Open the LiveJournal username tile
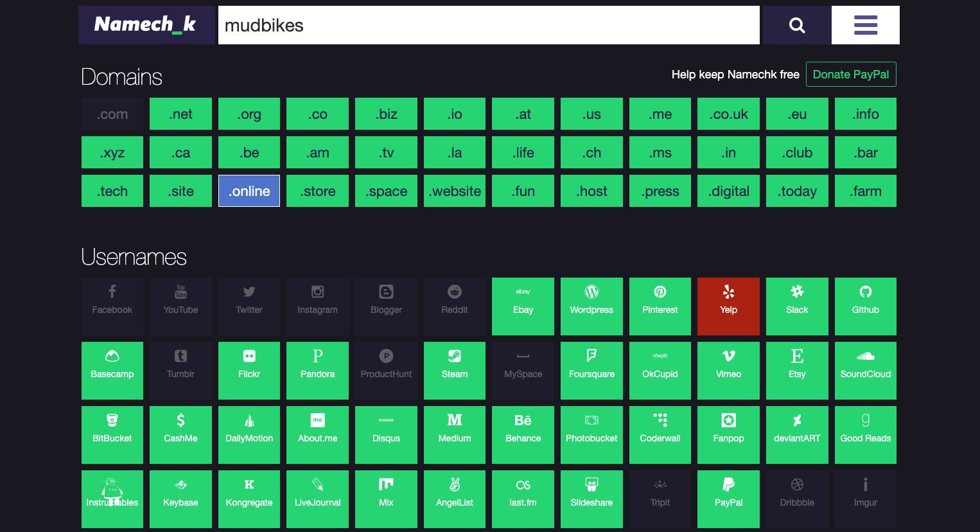 pos(317,499)
